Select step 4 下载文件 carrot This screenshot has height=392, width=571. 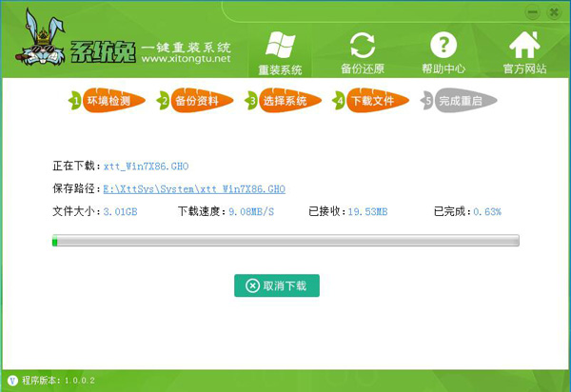[x=371, y=100]
